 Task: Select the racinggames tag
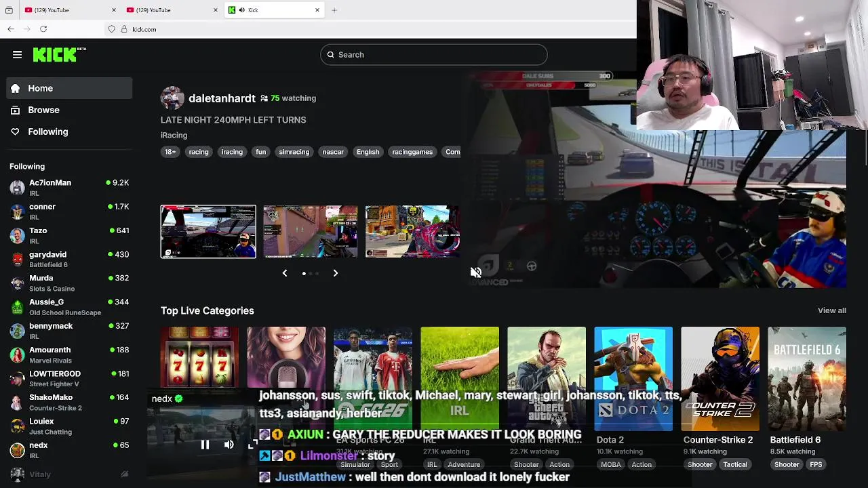click(x=412, y=152)
